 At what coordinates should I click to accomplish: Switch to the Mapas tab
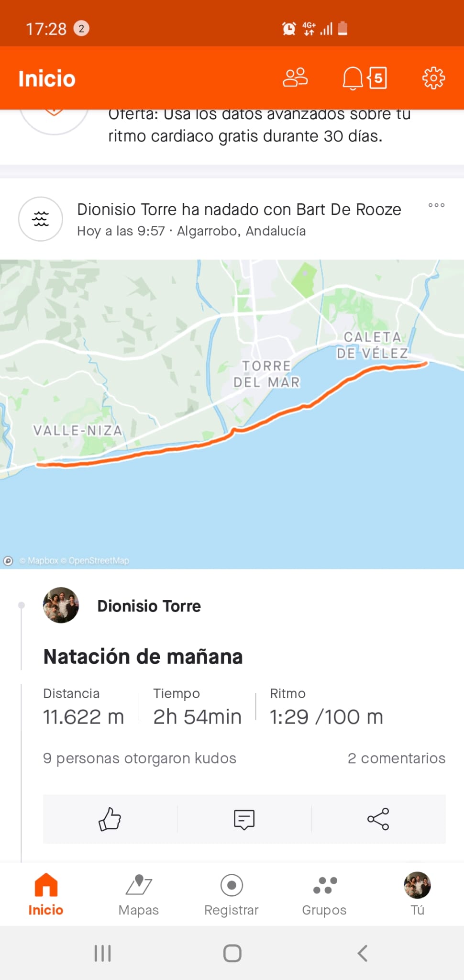click(138, 895)
